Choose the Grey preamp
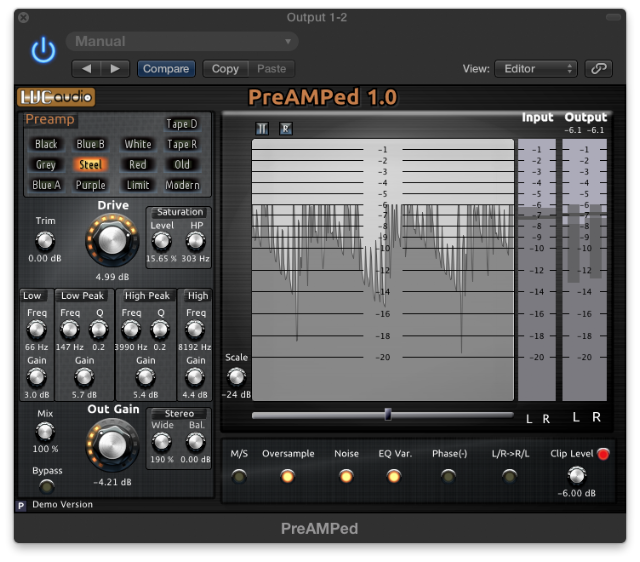The image size is (640, 562). (46, 164)
